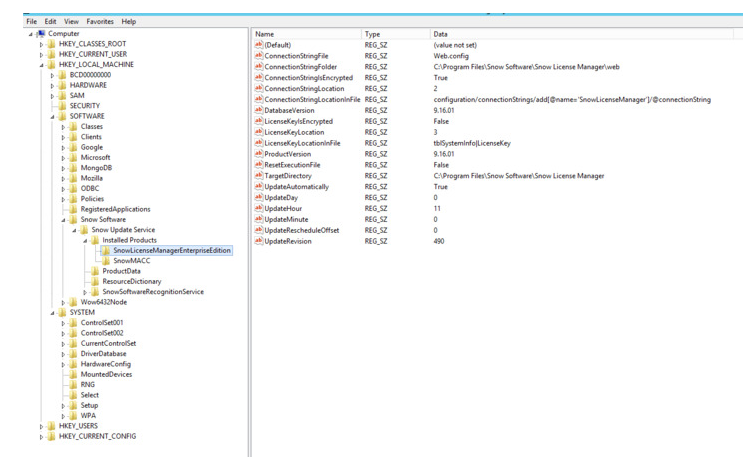Click the SnowMACC folder icon
This screenshot has height=467, width=750.
[106, 261]
